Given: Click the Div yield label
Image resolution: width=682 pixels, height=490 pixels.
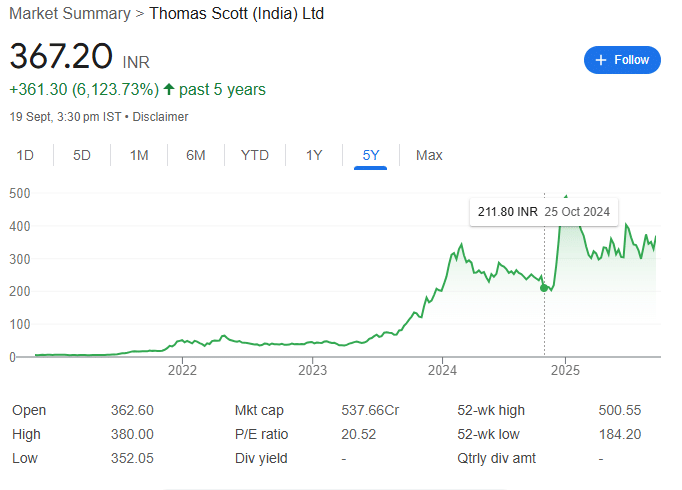Looking at the screenshot, I should coord(261,458).
